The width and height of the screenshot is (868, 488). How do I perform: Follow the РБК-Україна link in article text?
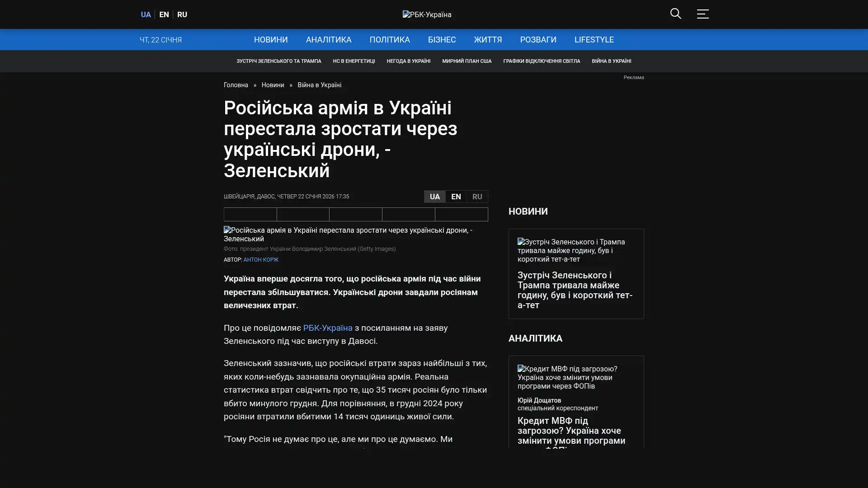327,328
